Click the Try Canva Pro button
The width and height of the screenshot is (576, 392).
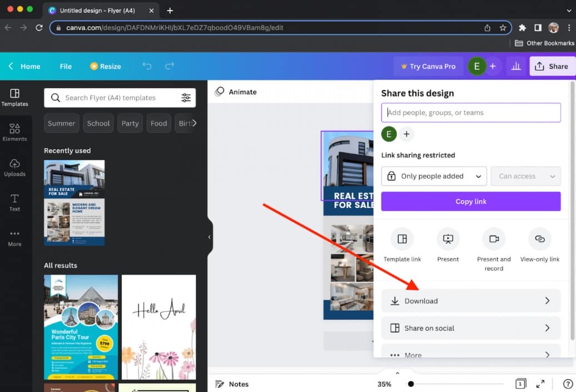tap(428, 66)
